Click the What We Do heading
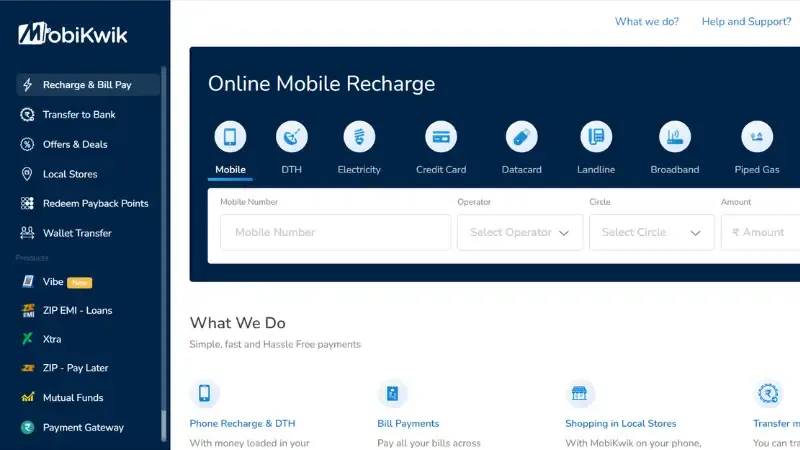800x450 pixels. [238, 323]
